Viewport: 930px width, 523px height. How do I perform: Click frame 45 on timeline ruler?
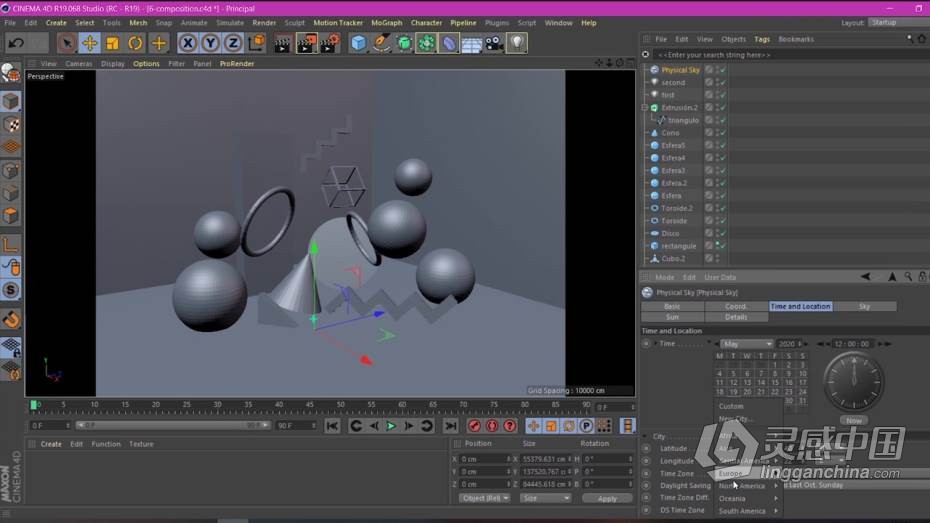310,405
